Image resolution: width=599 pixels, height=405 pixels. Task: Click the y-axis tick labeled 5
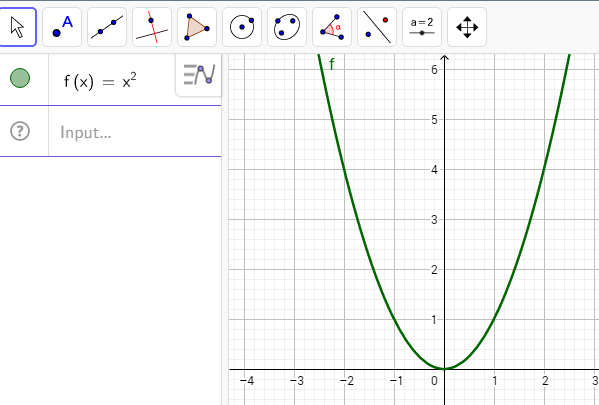coord(434,120)
